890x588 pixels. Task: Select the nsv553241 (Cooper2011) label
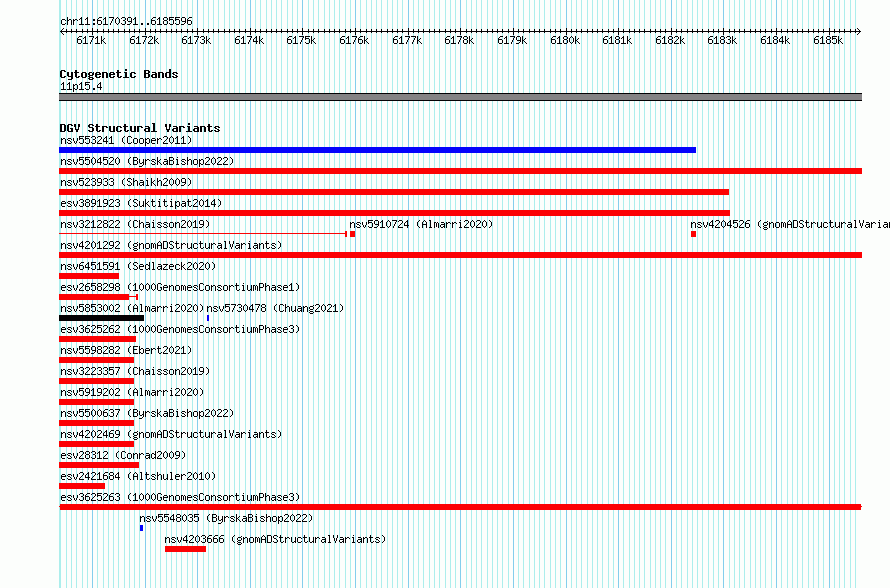[126, 140]
